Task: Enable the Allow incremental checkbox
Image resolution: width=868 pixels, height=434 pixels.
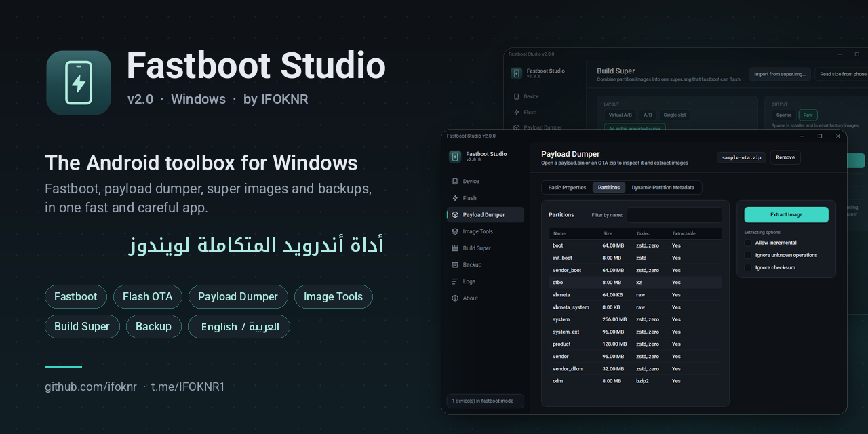Action: click(748, 243)
